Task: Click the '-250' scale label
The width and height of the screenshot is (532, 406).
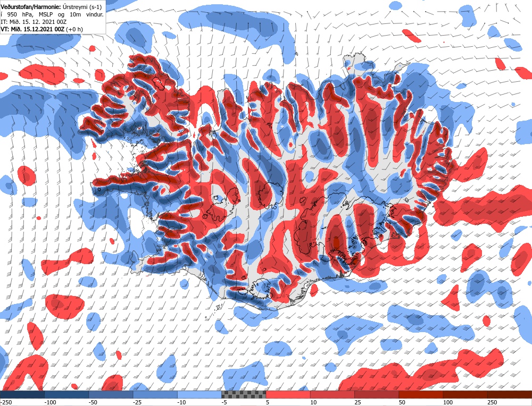Action: 6,402
